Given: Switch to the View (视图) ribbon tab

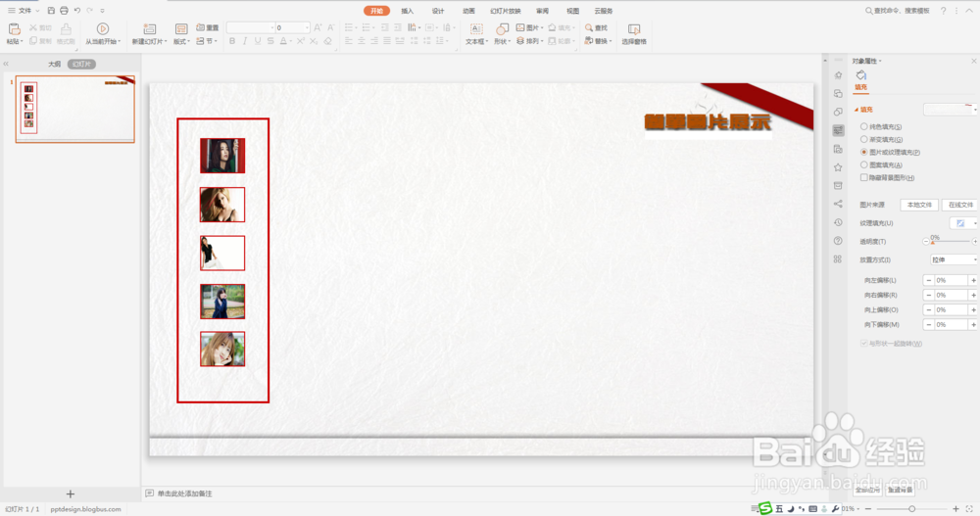Looking at the screenshot, I should pos(572,11).
